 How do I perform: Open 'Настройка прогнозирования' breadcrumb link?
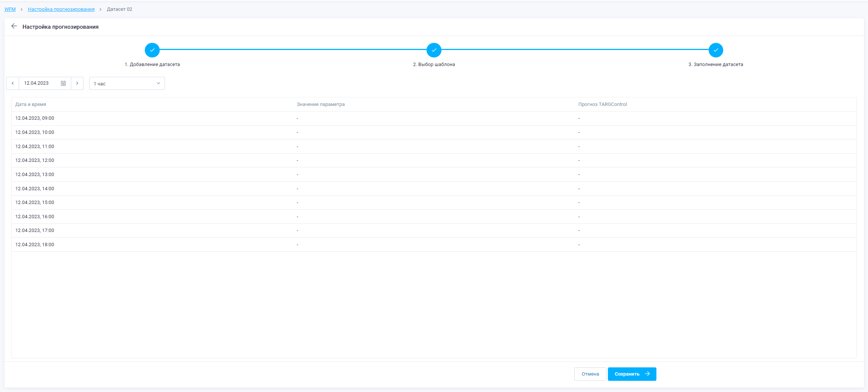pyautogui.click(x=61, y=9)
